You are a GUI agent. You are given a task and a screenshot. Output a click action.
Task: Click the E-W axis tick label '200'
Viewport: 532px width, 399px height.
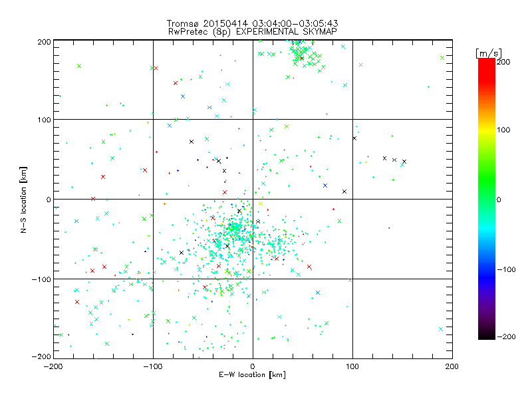[452, 366]
